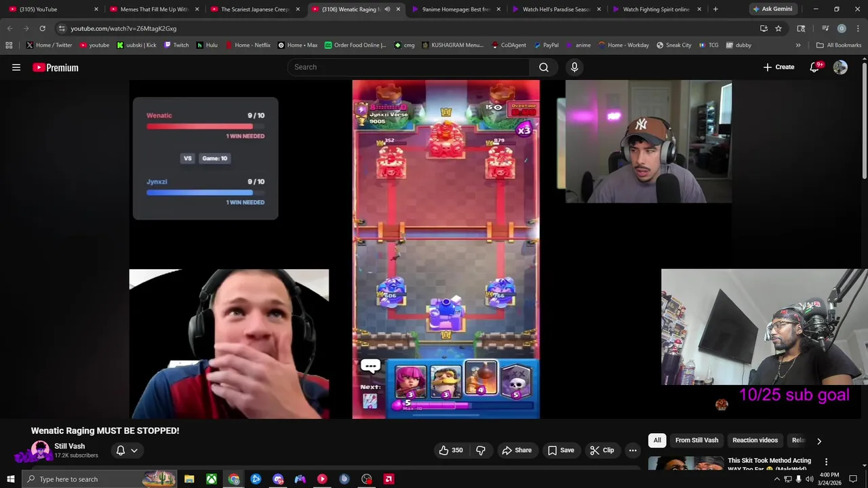Click the Create button

point(778,67)
